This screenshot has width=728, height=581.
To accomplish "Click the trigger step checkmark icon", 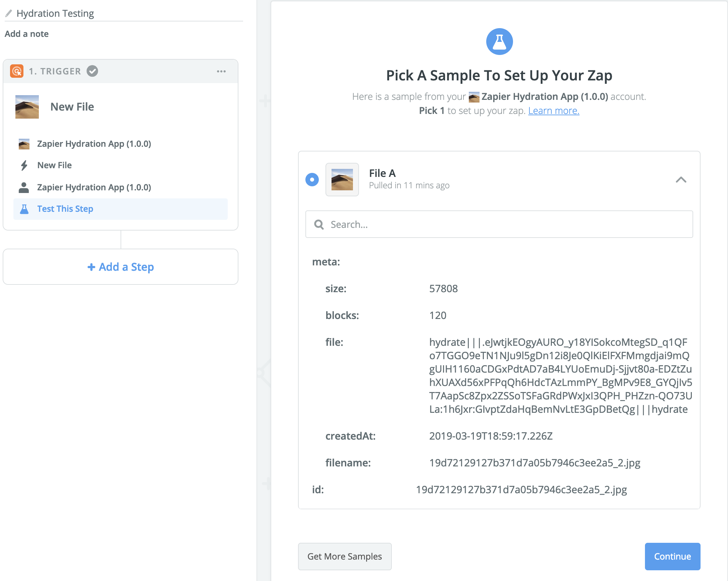I will (92, 71).
